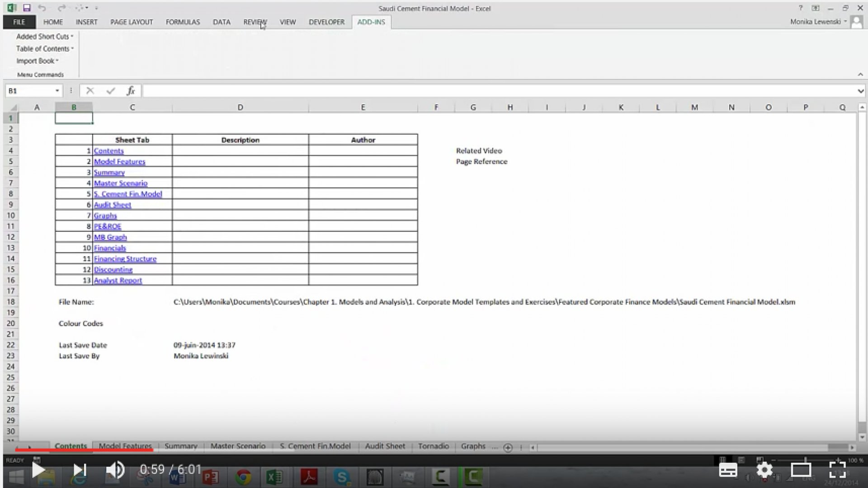Follow the S. Cement Fin.Model hyperlink

click(x=128, y=194)
